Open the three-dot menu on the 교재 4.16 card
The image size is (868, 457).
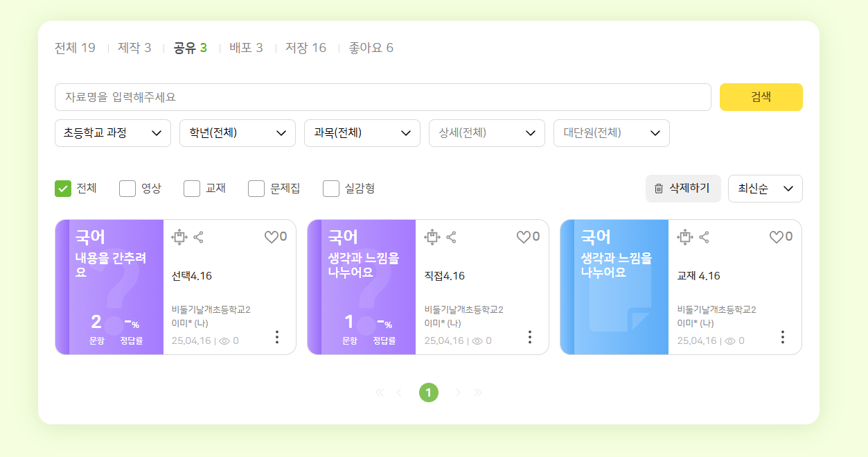[783, 337]
